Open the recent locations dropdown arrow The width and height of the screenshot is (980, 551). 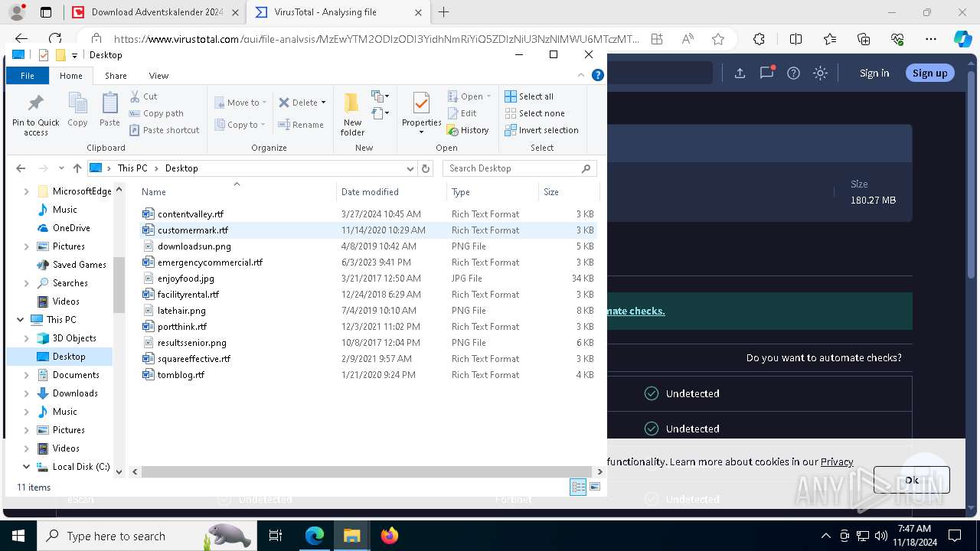point(61,168)
